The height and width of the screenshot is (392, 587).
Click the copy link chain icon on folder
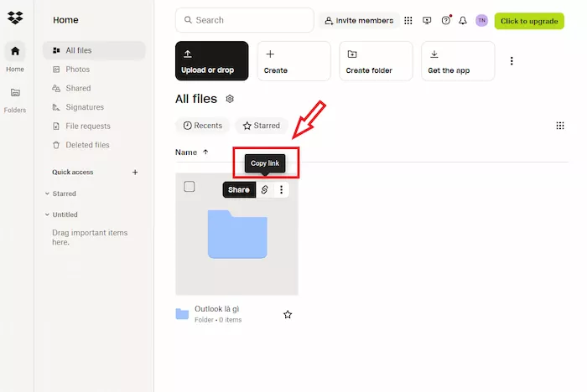[264, 189]
